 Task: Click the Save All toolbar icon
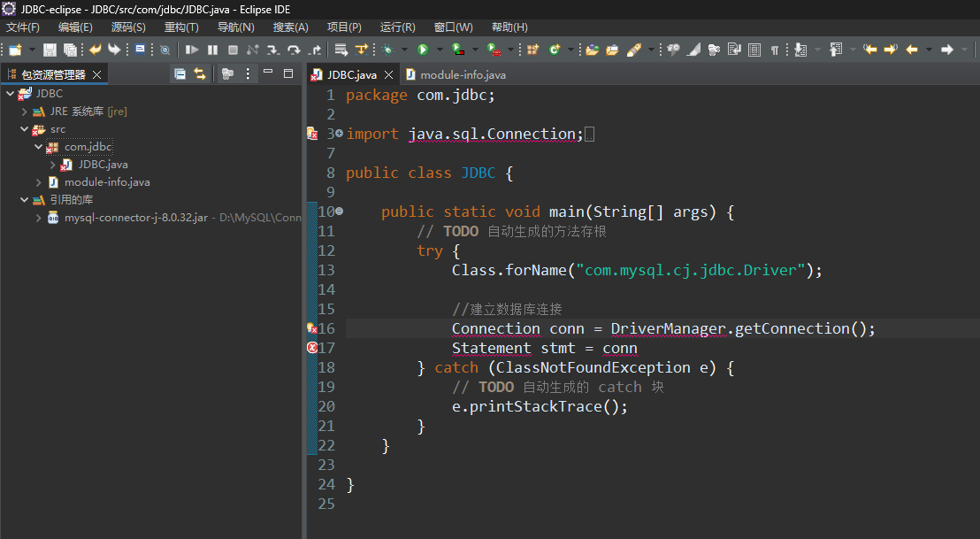click(70, 50)
